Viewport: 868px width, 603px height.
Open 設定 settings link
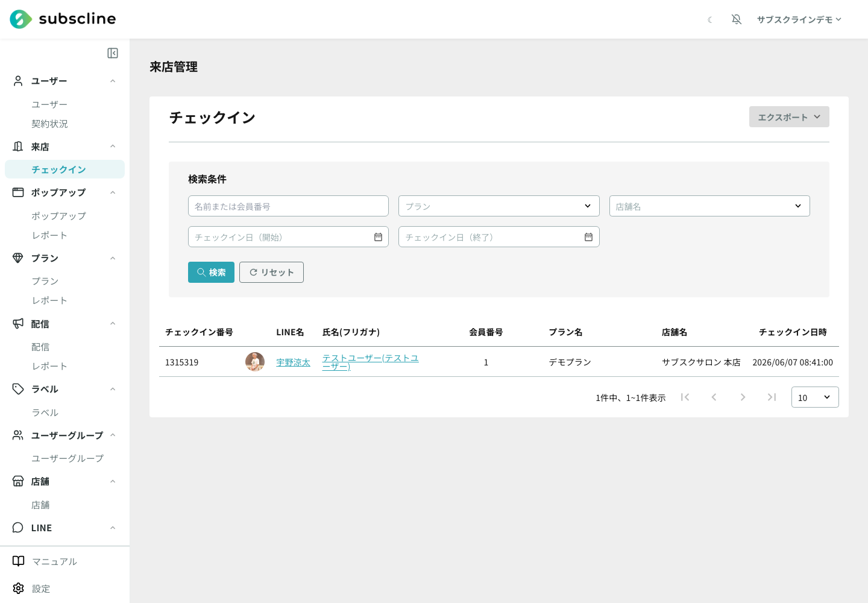[41, 589]
